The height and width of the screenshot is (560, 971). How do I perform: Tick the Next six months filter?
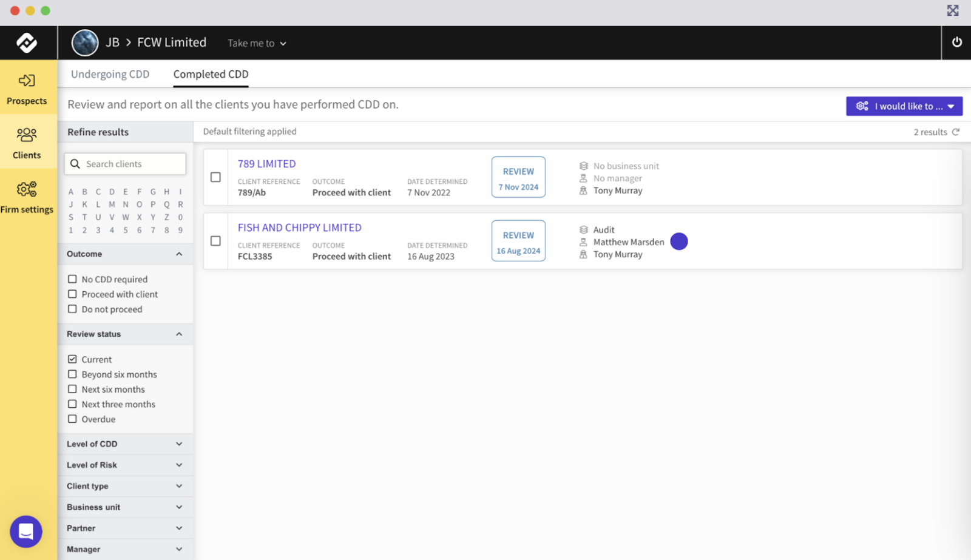72,389
